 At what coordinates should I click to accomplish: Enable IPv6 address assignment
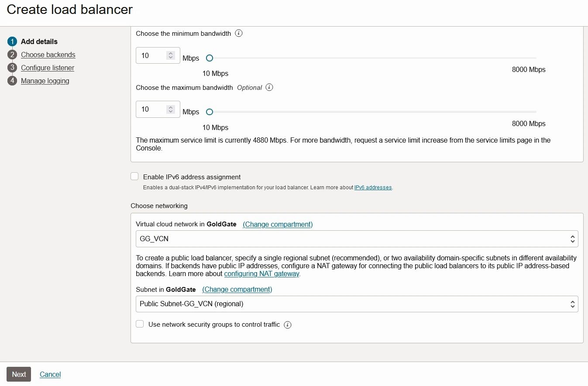pos(134,176)
